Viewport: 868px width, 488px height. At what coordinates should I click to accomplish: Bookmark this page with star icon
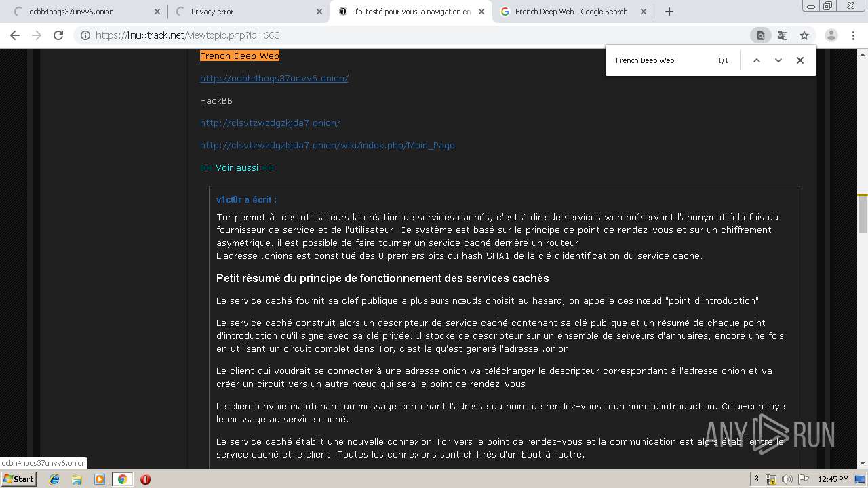point(804,35)
